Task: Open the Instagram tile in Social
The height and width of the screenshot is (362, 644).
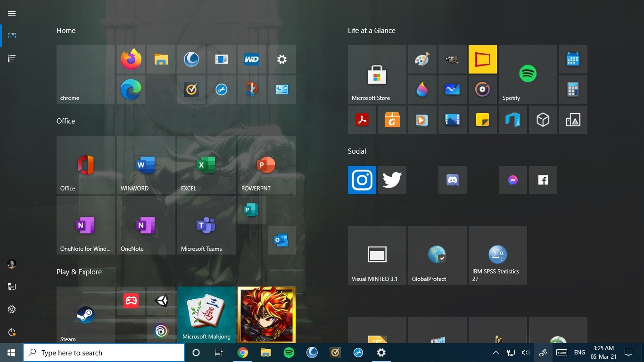Action: (x=362, y=180)
